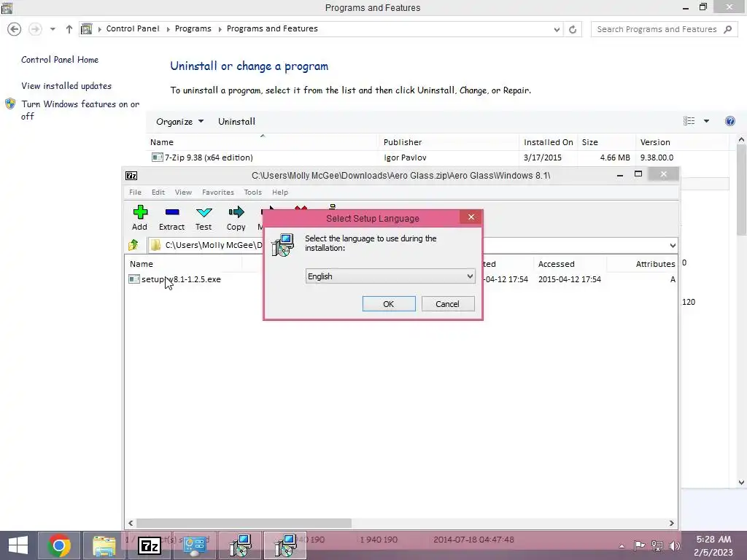Click the Help question mark icon in Programs and Features

[x=729, y=121]
